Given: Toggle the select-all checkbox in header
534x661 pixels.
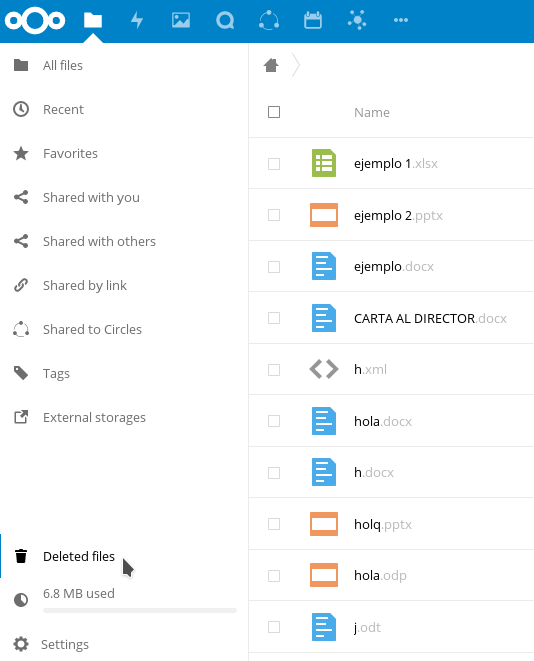Looking at the screenshot, I should pos(274,112).
